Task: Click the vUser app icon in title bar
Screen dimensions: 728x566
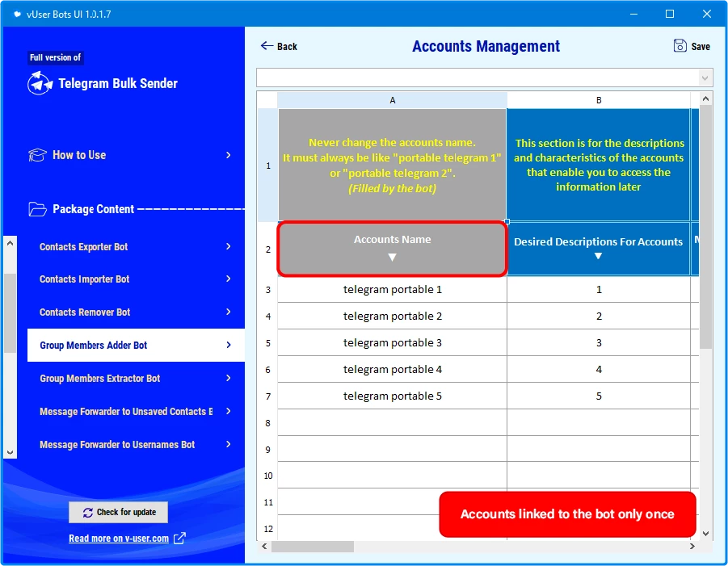Action: 17,15
